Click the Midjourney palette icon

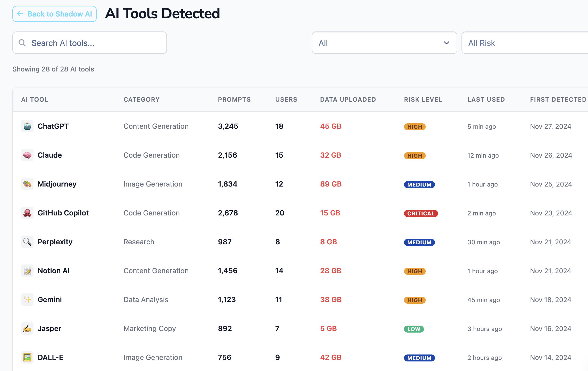click(x=27, y=184)
